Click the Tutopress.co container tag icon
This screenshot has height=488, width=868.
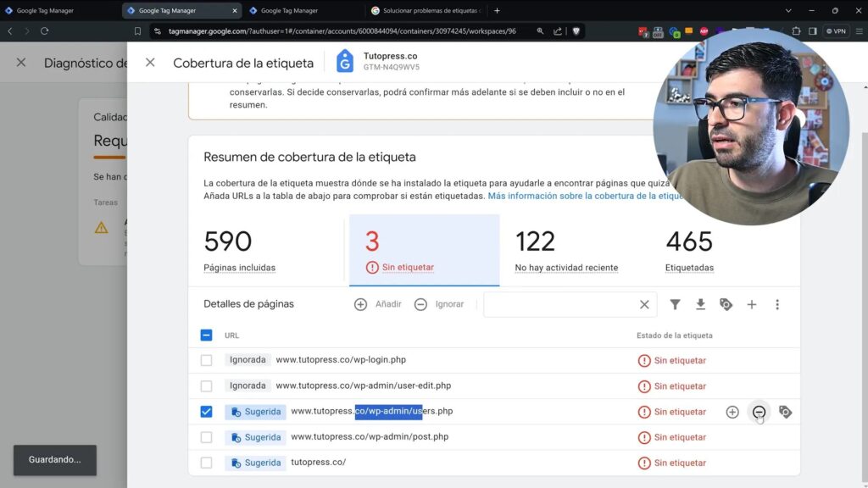click(344, 61)
